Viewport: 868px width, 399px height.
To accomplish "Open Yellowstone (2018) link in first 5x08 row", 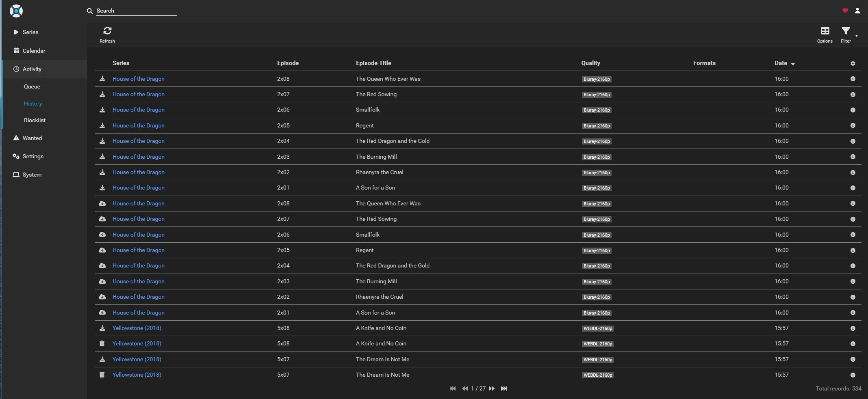I will [x=137, y=328].
